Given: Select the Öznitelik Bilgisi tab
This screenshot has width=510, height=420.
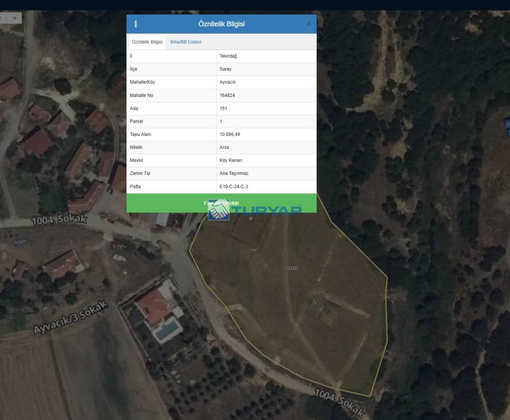Looking at the screenshot, I should point(147,42).
